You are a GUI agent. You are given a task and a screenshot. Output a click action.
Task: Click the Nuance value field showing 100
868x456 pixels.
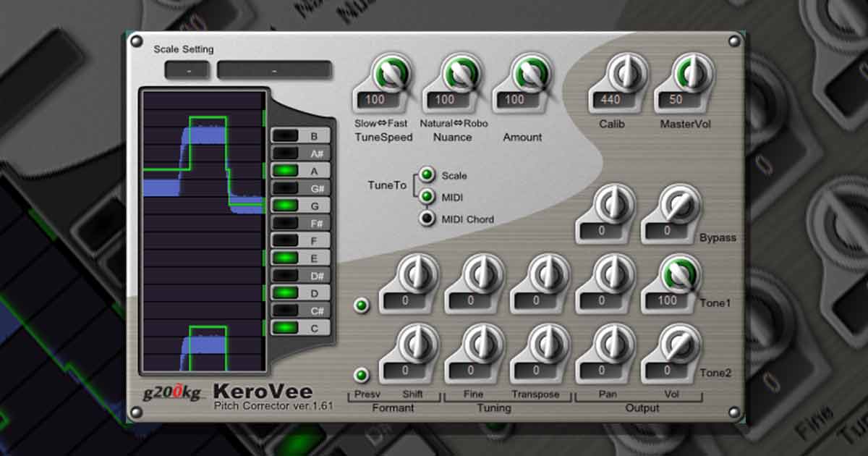pos(450,100)
